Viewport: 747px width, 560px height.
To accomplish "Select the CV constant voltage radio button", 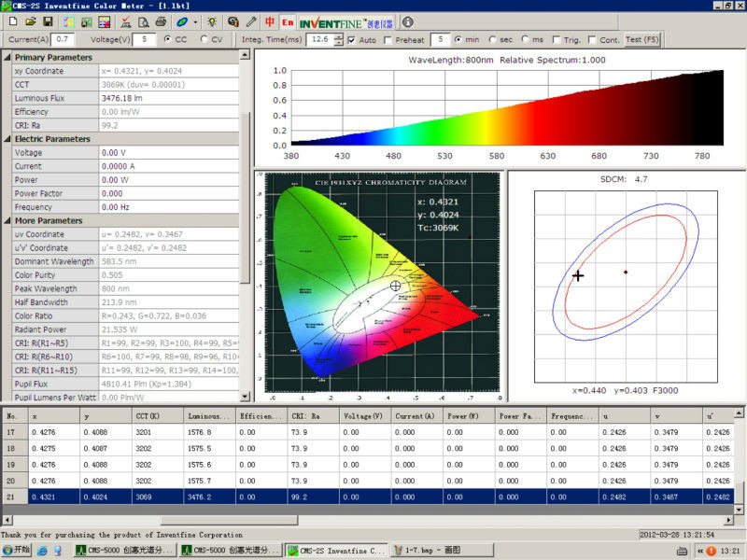I will (x=204, y=39).
